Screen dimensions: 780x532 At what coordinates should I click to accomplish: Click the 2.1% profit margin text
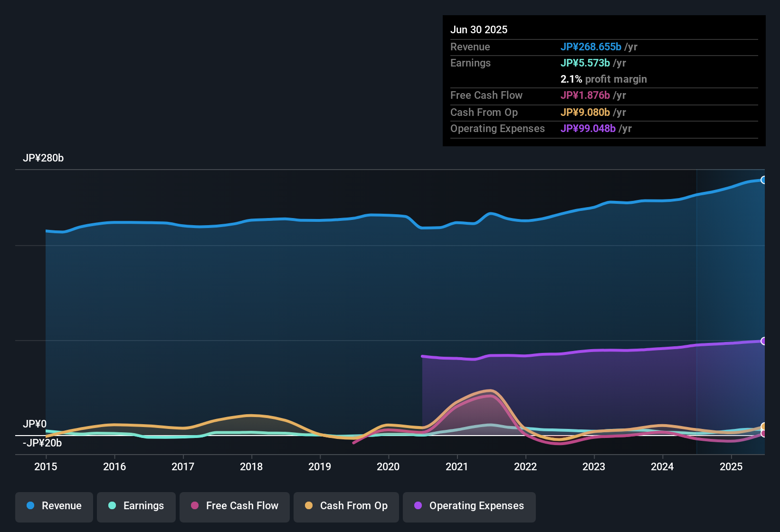click(x=603, y=79)
